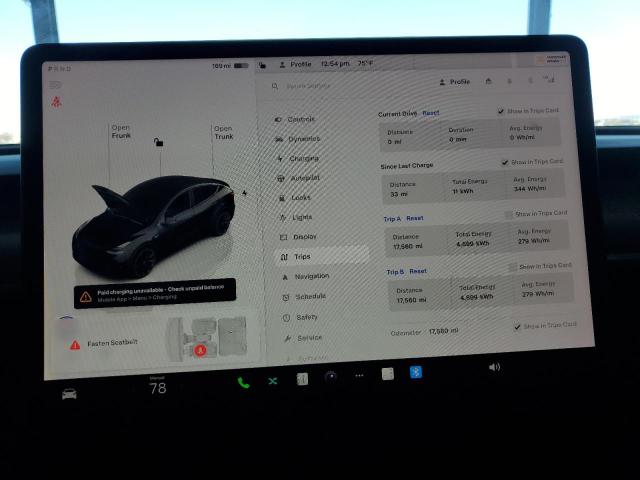Reset Trip A
This screenshot has width=640, height=480.
click(x=415, y=218)
